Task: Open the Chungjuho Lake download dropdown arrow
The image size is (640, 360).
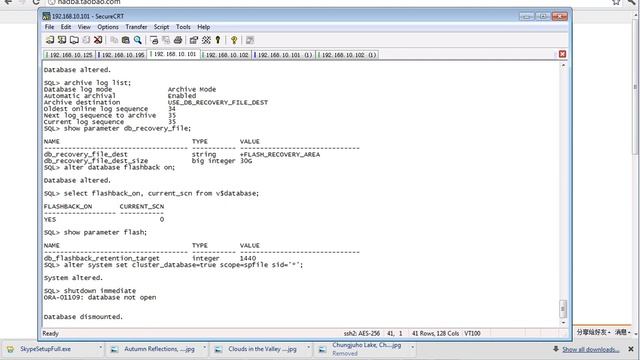Action: (413, 348)
